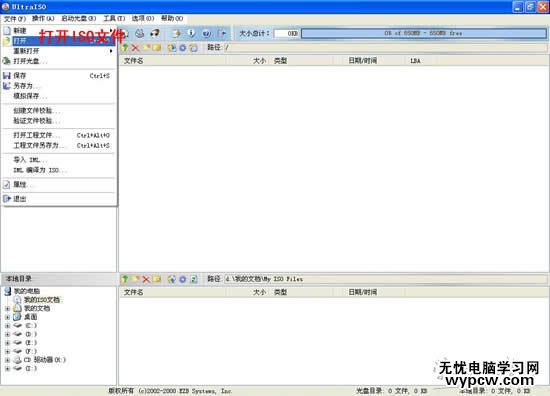Viewport: 550px width, 396px height.
Task: Choose 创建文件校验 menu entry
Action: click(59, 111)
